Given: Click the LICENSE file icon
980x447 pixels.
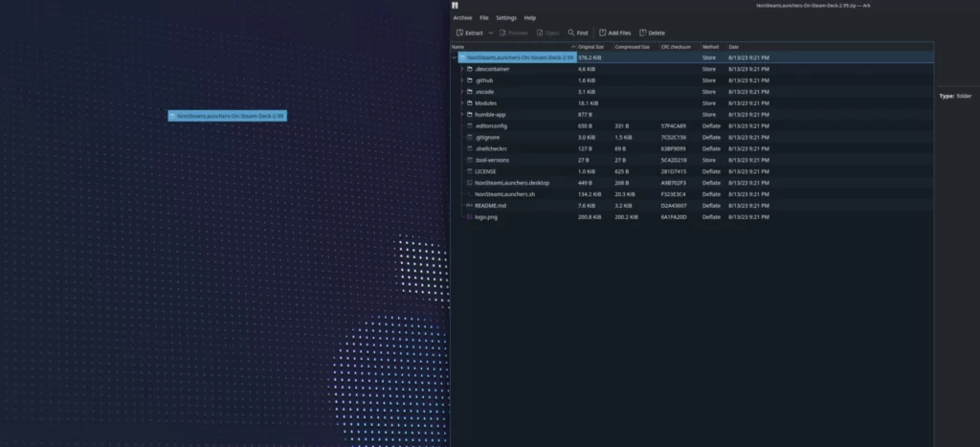Looking at the screenshot, I should coord(469,171).
